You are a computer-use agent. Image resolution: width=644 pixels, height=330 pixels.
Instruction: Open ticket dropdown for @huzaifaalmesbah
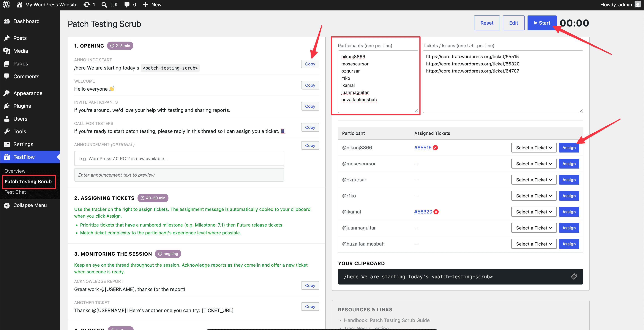point(534,244)
